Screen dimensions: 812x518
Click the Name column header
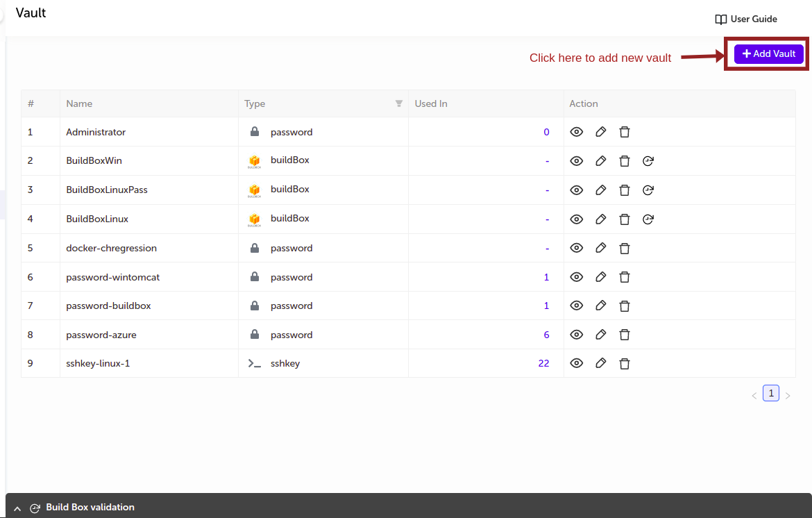(x=79, y=103)
